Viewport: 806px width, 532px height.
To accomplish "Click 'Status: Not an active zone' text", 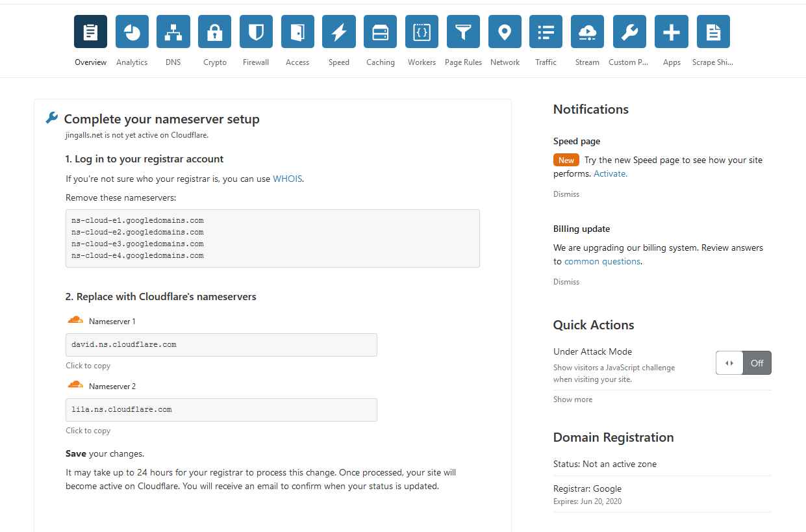I will [x=605, y=464].
